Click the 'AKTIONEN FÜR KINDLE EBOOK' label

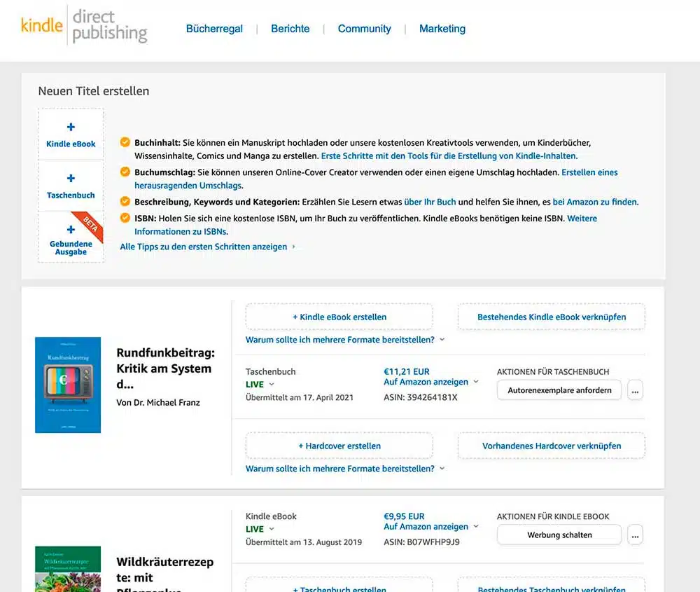click(553, 516)
